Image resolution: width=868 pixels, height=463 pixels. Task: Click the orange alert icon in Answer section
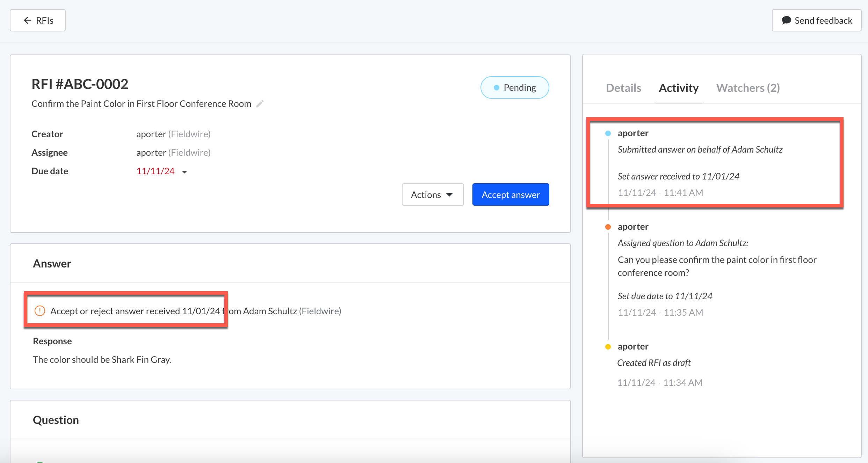(40, 311)
